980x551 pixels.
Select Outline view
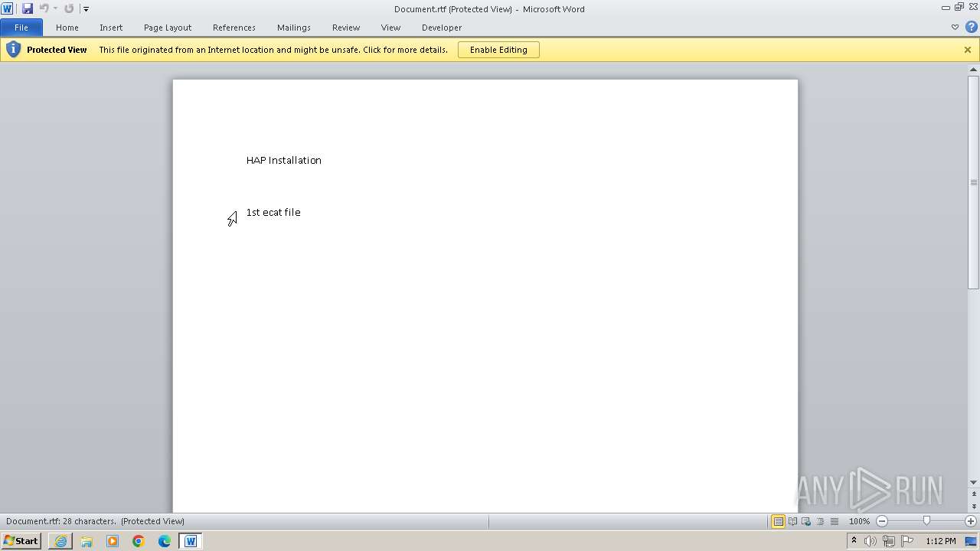820,521
